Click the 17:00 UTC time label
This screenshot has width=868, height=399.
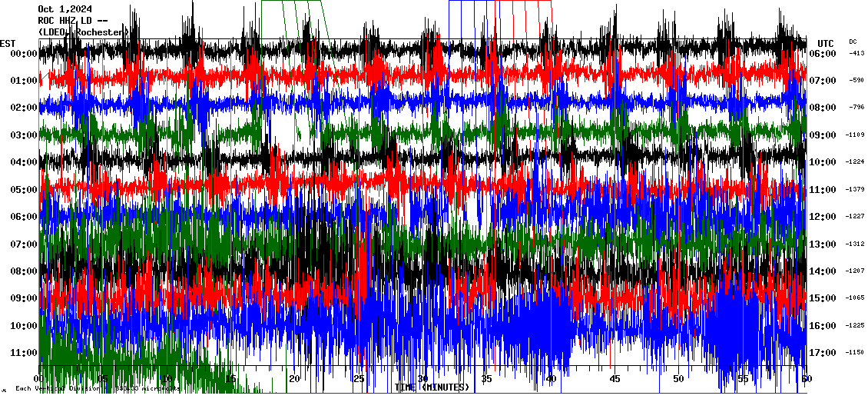(x=822, y=353)
